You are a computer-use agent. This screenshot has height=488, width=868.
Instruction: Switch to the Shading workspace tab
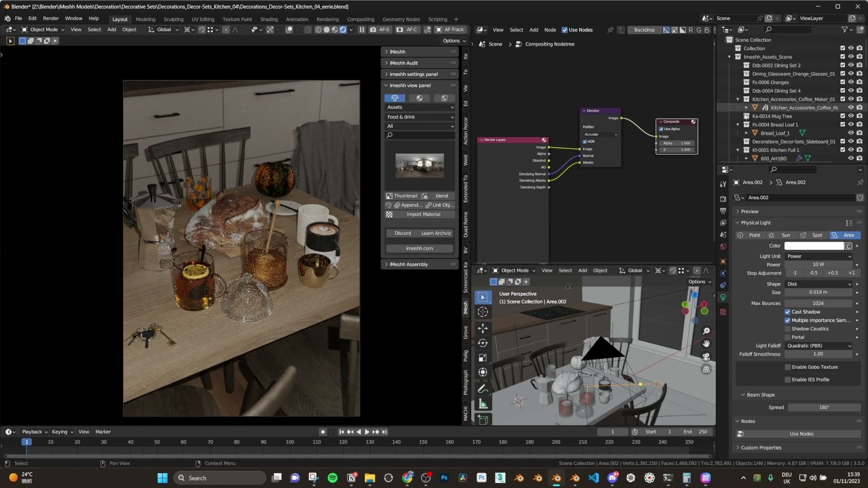pos(269,19)
